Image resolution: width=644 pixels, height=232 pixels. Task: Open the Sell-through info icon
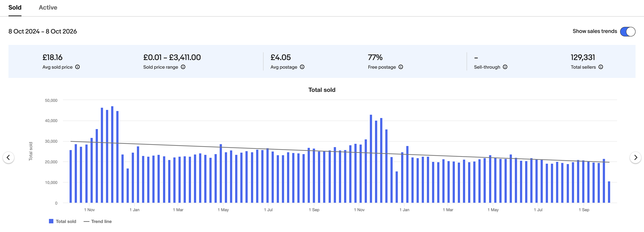[x=505, y=67]
